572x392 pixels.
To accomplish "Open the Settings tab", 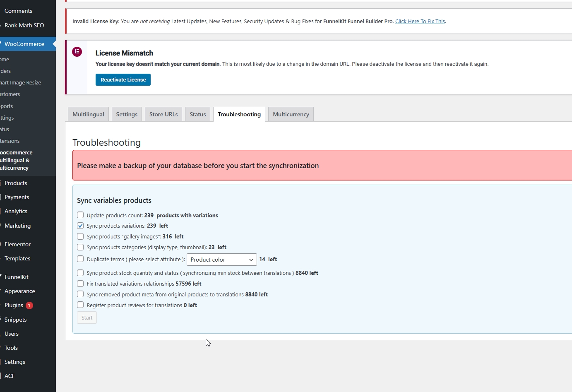I will (127, 114).
